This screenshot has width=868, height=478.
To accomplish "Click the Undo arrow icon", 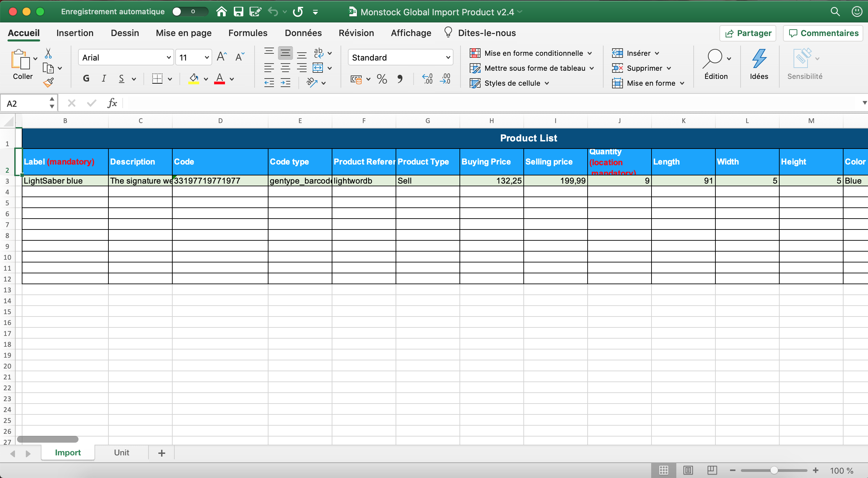I will [x=273, y=12].
